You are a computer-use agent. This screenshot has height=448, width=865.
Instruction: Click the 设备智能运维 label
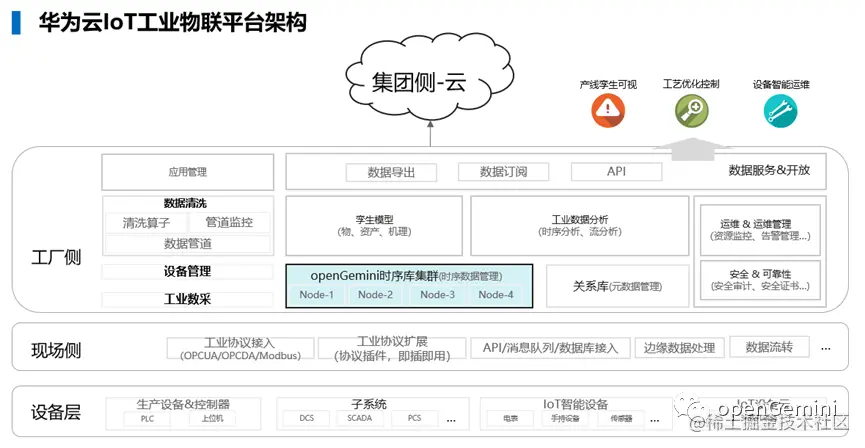click(781, 84)
